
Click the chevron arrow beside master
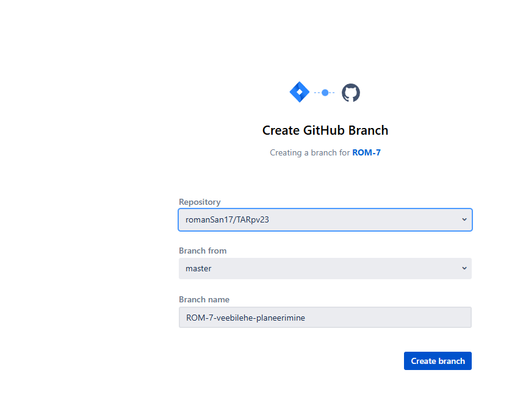(x=464, y=268)
